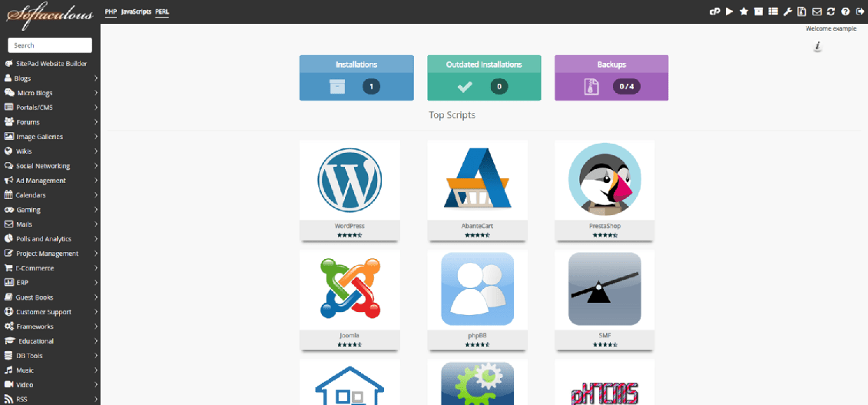Expand the Blogs category chevron
The width and height of the screenshot is (868, 405).
click(96, 78)
